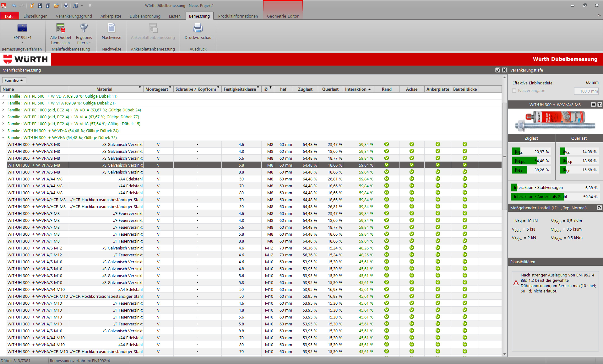Click Alle Duebel bemessen calculator icon
Viewport: 603px width, 364px height.
point(61,28)
